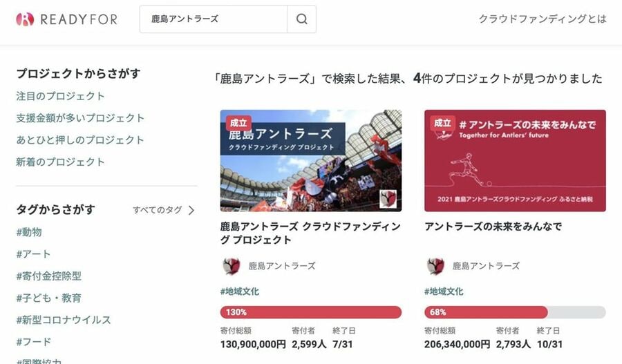Open クラウドファンディングとは in header
622x364 pixels.
(x=543, y=19)
